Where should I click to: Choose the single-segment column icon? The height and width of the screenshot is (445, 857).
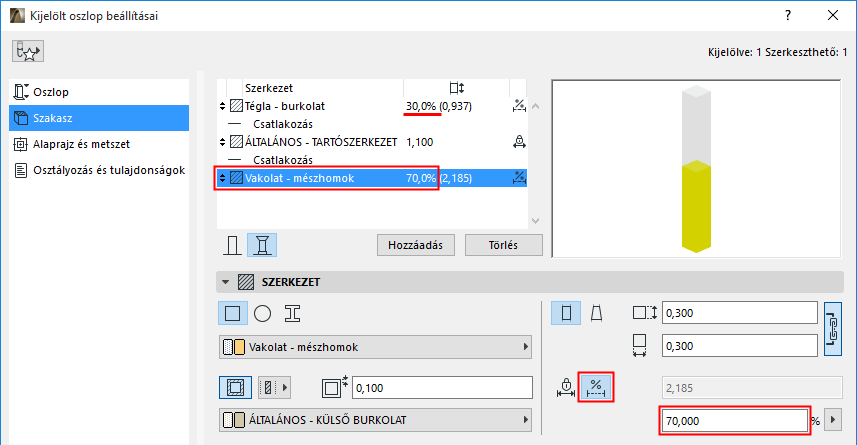[234, 244]
